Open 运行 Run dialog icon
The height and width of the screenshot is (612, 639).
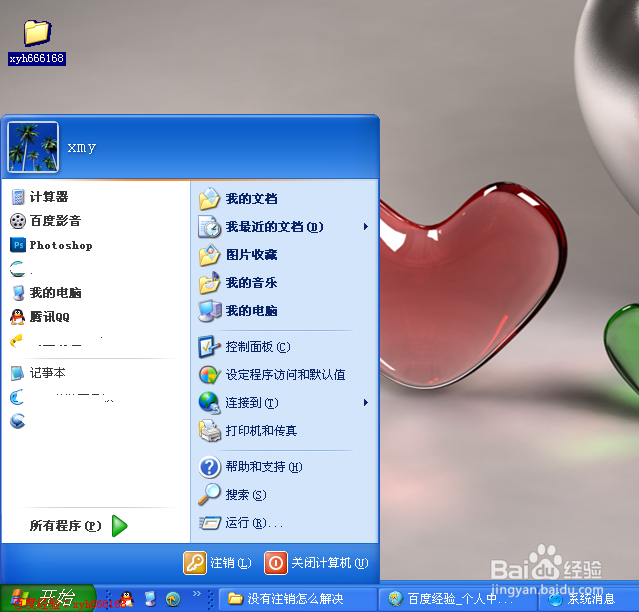(x=210, y=522)
